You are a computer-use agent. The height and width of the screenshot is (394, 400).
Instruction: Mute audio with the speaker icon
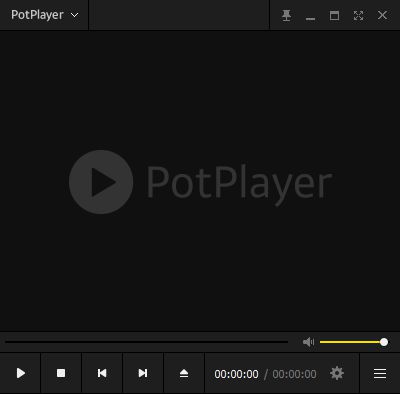click(x=308, y=342)
